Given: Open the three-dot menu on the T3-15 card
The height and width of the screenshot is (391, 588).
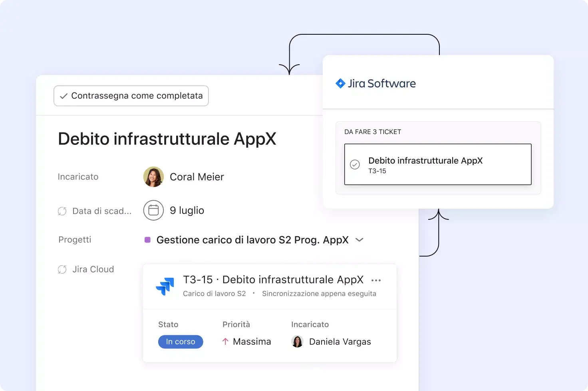Looking at the screenshot, I should point(376,280).
